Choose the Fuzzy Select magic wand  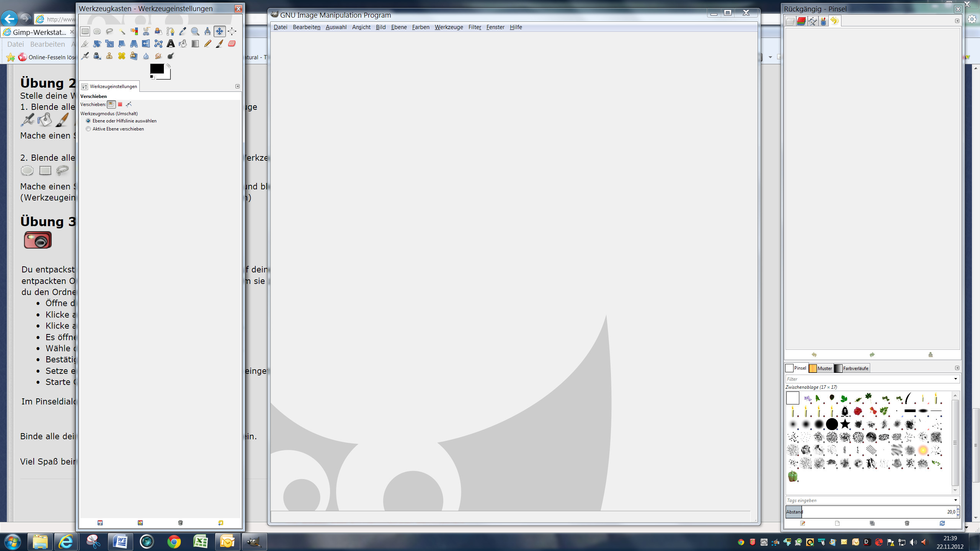121,31
